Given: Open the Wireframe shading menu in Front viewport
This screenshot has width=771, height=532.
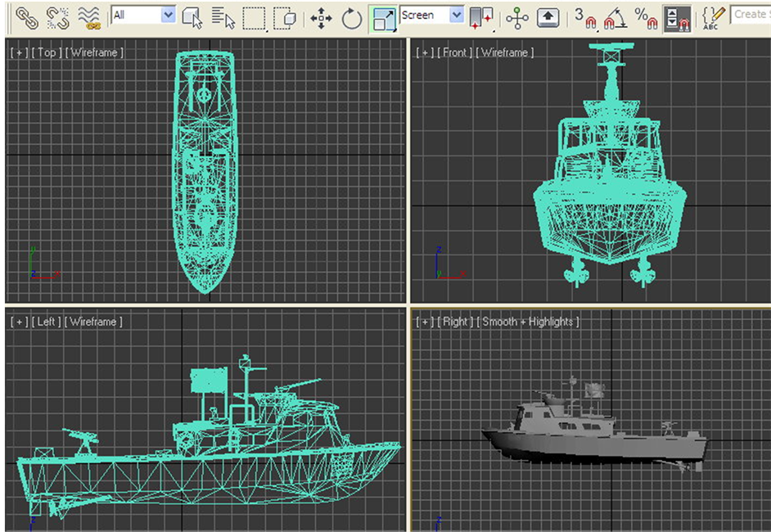Looking at the screenshot, I should tap(505, 52).
